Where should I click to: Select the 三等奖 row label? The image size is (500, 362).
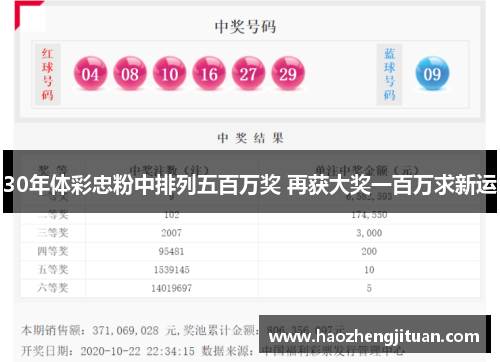tap(53, 233)
